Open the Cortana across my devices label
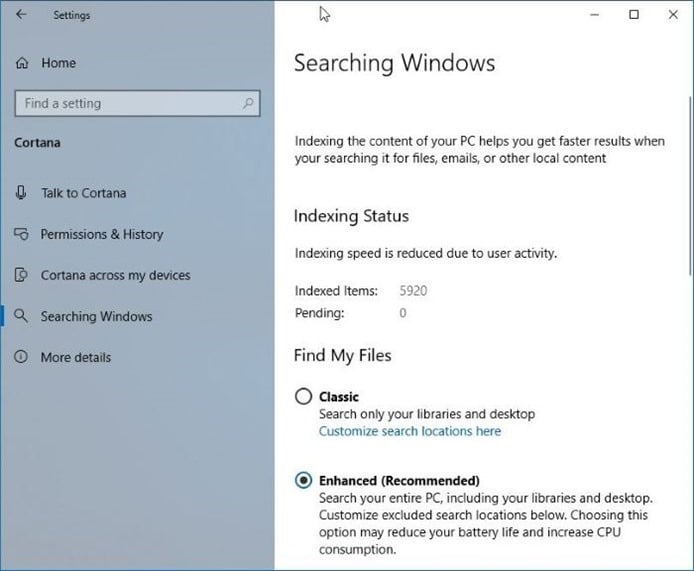 point(115,275)
